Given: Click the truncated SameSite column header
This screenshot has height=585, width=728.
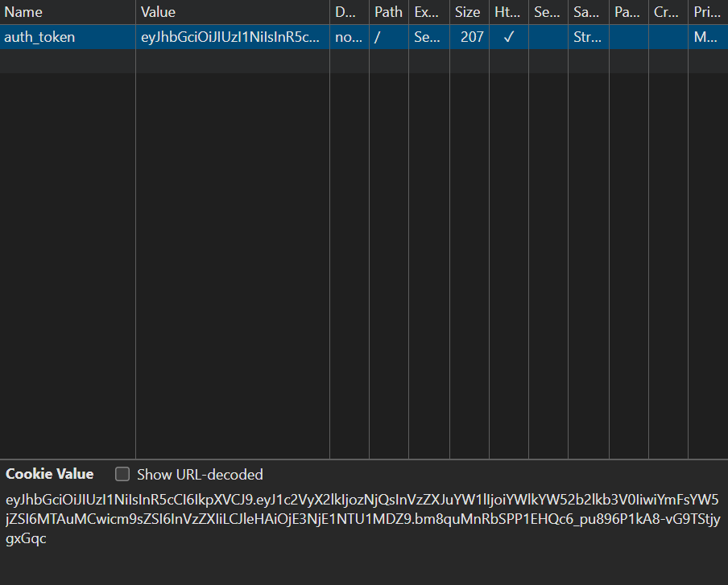Looking at the screenshot, I should click(588, 12).
